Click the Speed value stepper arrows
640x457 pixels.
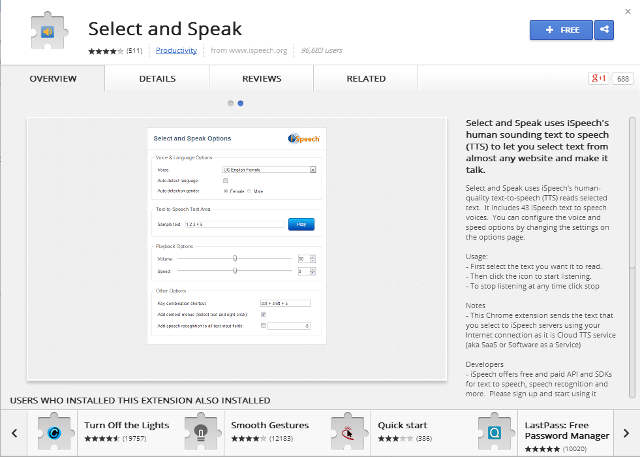[x=313, y=271]
